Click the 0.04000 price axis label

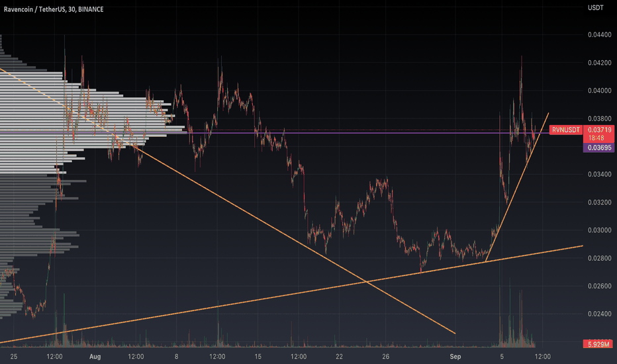[599, 91]
